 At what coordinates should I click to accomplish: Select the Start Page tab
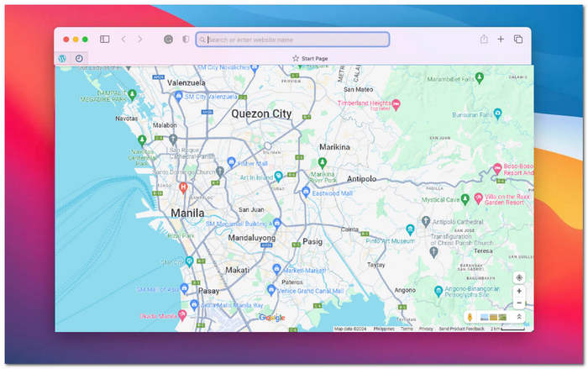[x=309, y=58]
